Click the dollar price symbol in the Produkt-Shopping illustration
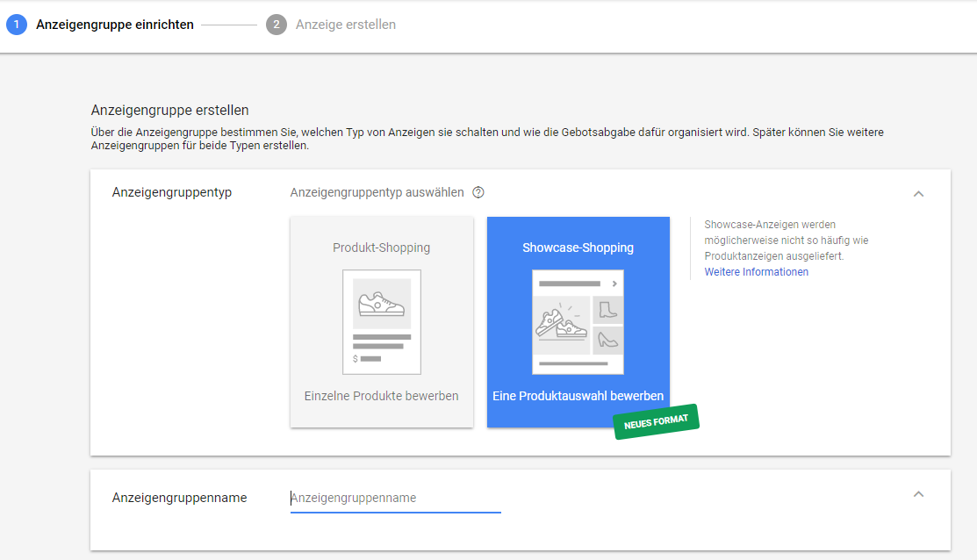The image size is (977, 560). 356,358
